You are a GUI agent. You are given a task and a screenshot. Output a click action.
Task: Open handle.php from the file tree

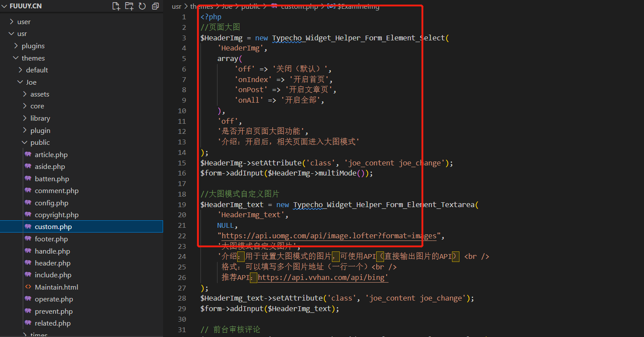tap(52, 251)
